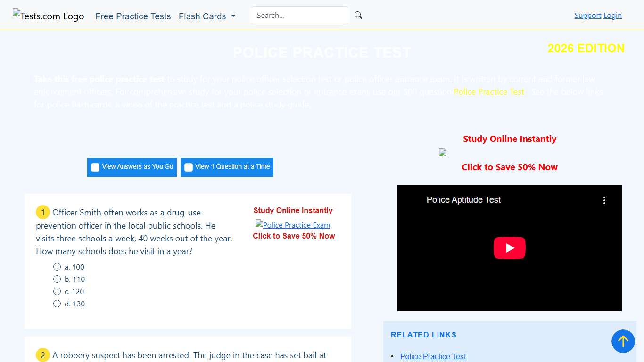Enable View Answers as You Go
This screenshot has width=644, height=362.
coord(95,167)
